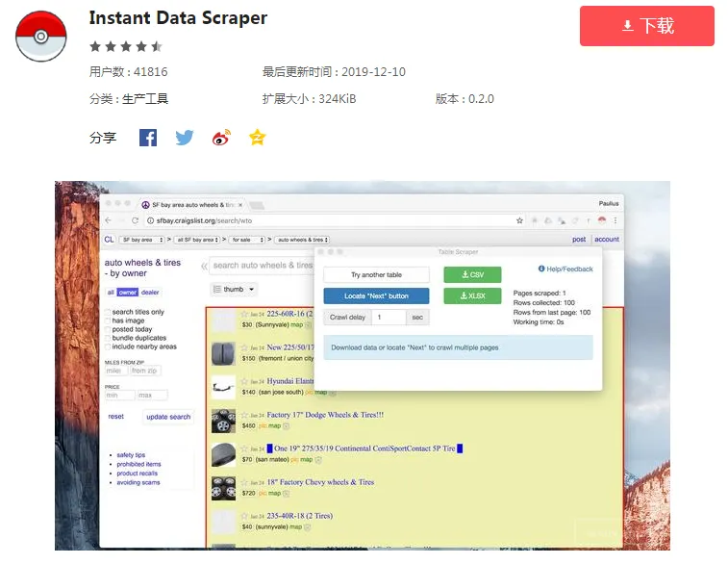Click the Chevy wheels listing thumbnail
Image resolution: width=728 pixels, height=564 pixels.
224,488
